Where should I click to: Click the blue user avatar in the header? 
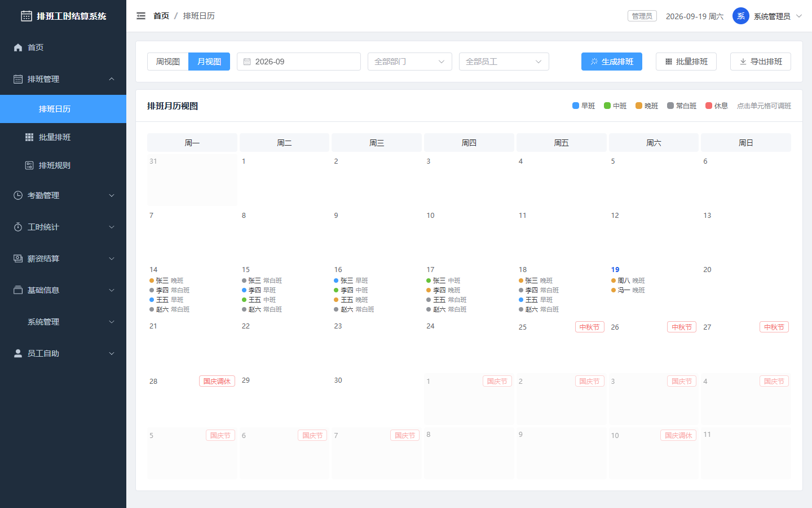tap(740, 16)
